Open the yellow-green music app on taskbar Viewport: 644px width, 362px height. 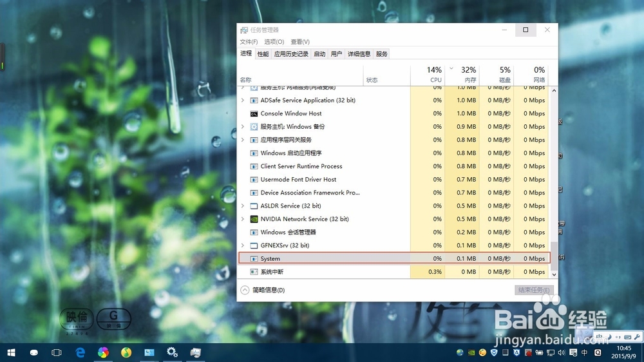pos(126,352)
